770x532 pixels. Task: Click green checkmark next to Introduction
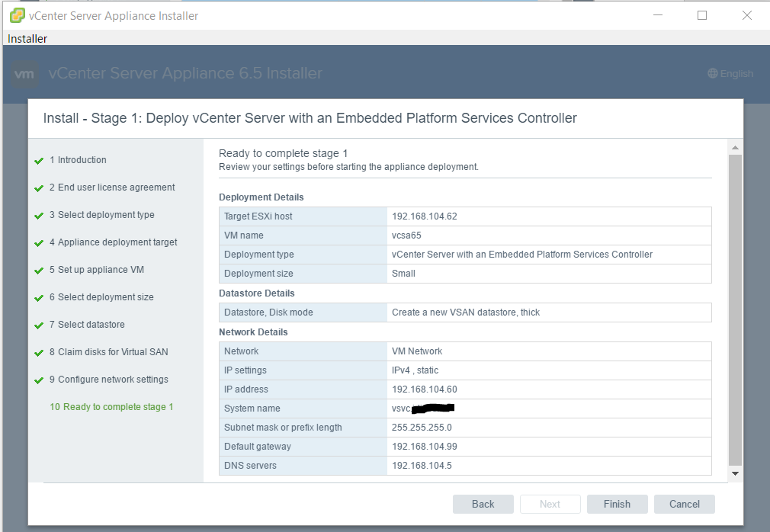[39, 161]
